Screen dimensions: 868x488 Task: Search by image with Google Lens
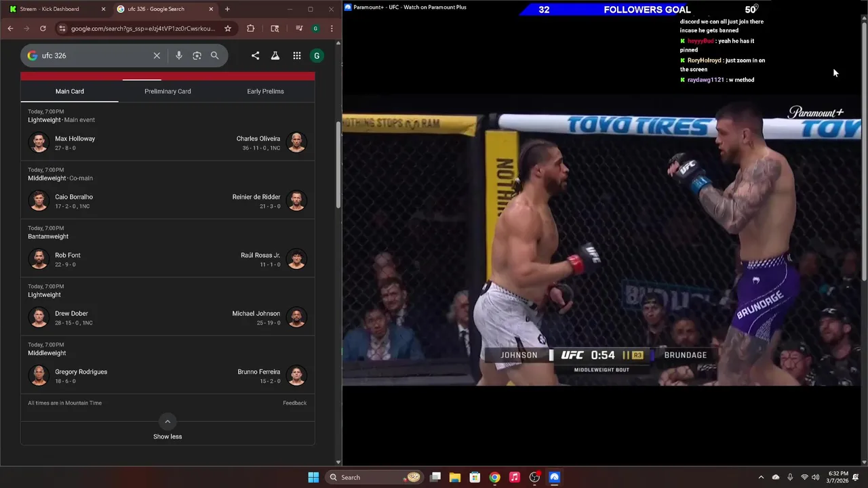coord(197,56)
